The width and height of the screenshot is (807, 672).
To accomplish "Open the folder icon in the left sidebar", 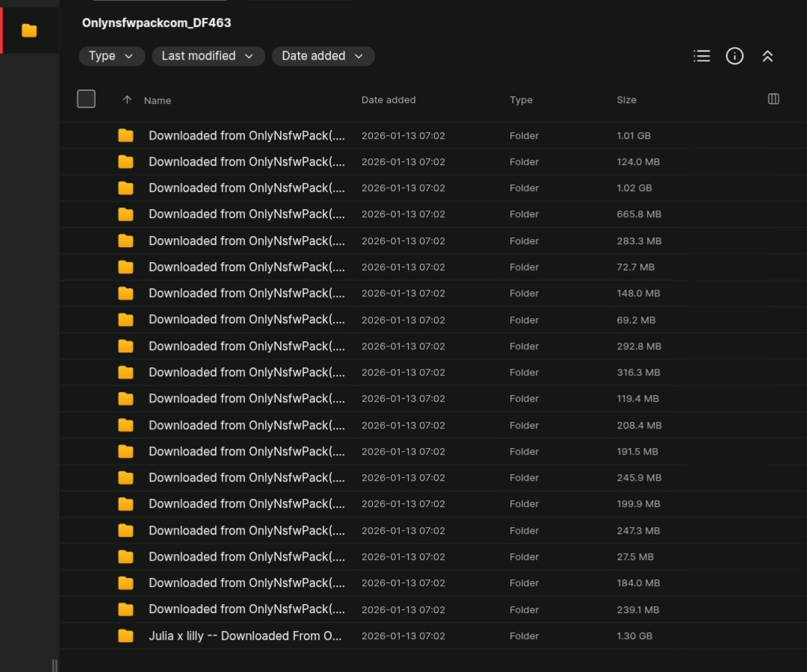I will [x=29, y=31].
